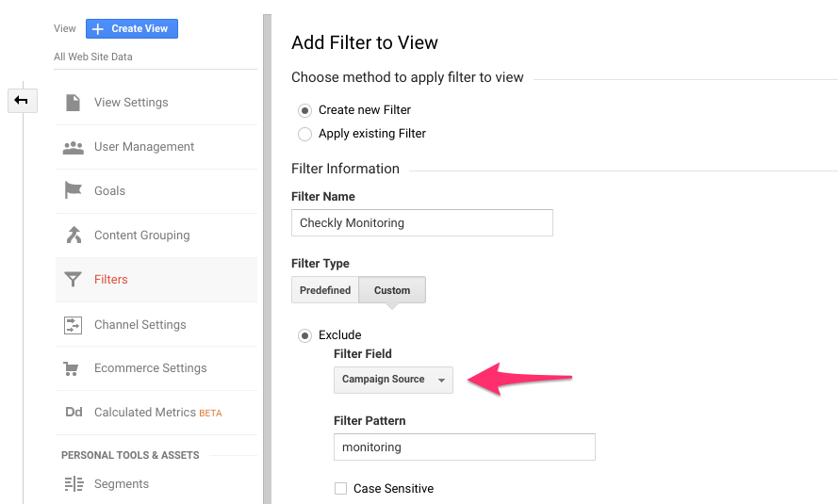Enable the Case Sensitive checkbox
Image resolution: width=838 pixels, height=504 pixels.
[x=340, y=489]
